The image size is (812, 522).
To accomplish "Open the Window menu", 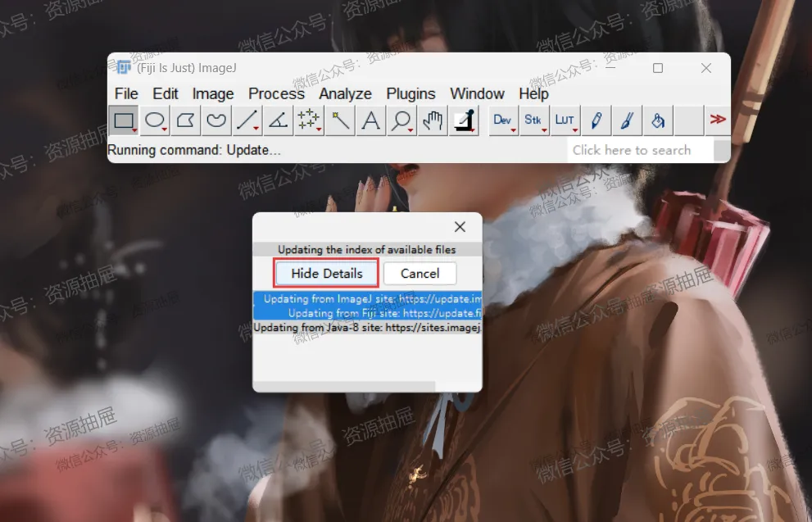I will click(477, 93).
